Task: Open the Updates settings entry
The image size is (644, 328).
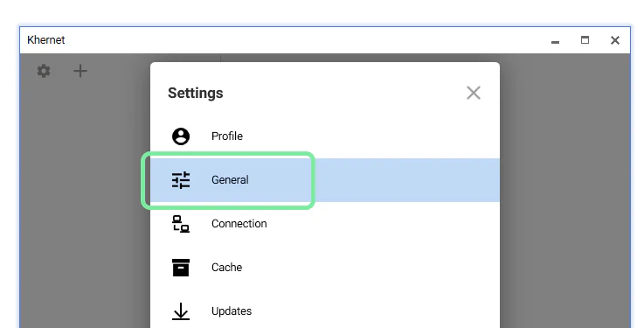Action: coord(325,311)
